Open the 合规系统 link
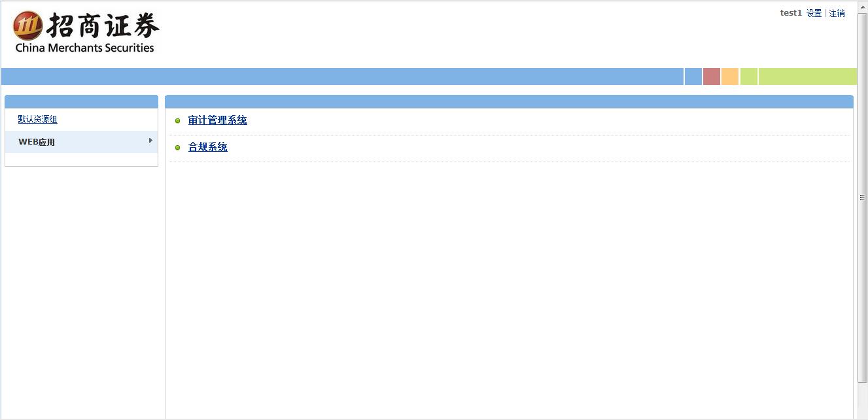Viewport: 868px width, 420px height. (x=207, y=147)
